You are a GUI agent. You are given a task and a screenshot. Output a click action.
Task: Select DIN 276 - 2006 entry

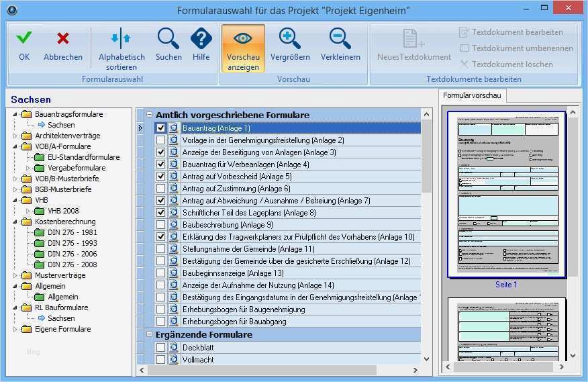[x=72, y=254]
